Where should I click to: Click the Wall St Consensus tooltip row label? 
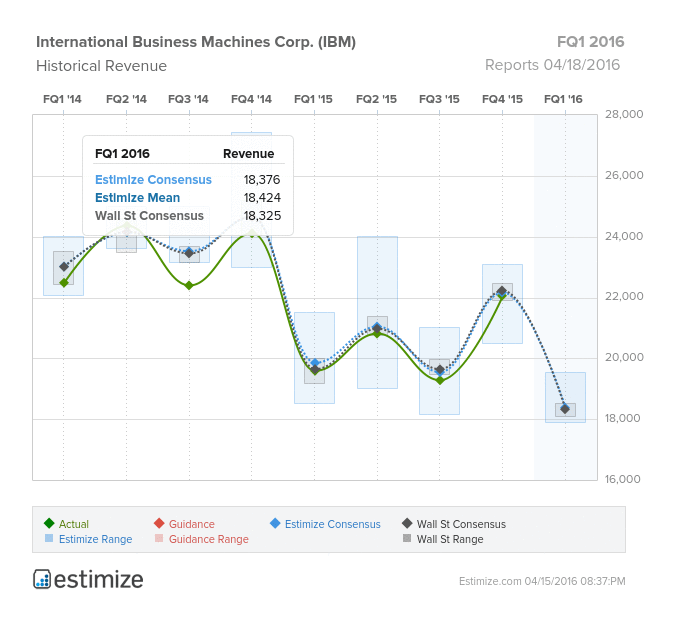coord(149,216)
